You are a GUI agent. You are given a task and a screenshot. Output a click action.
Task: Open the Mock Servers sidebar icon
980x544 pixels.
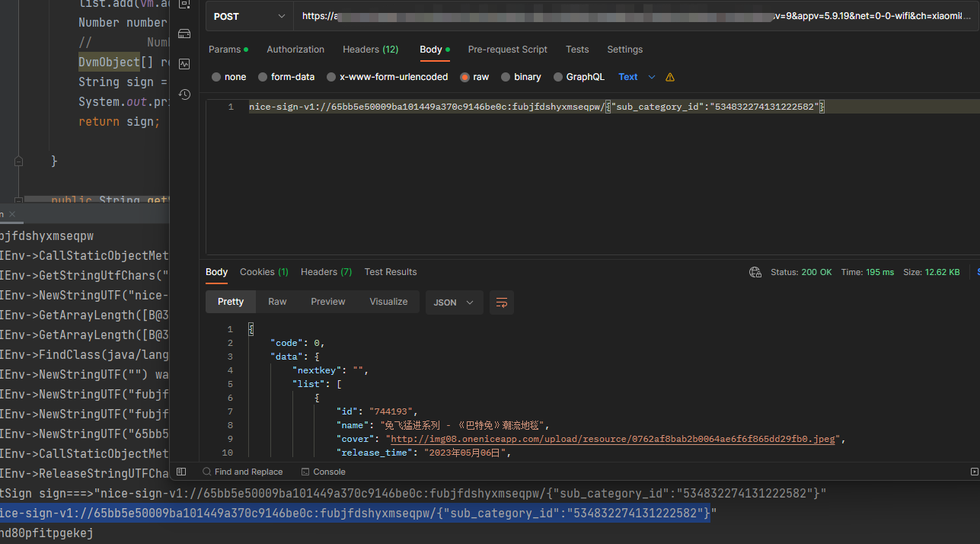pyautogui.click(x=184, y=34)
